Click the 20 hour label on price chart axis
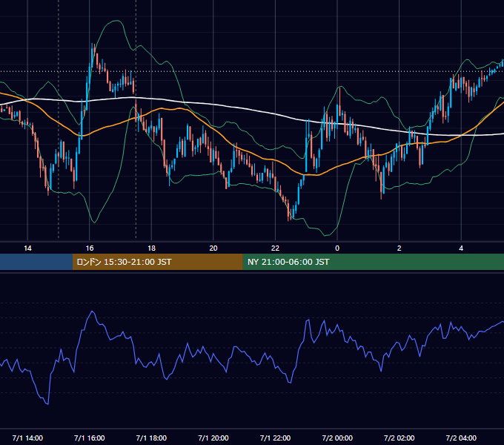504x445 pixels. [x=213, y=248]
